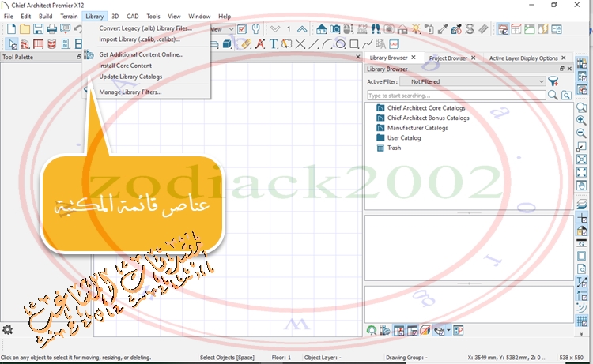This screenshot has width=593, height=364.
Task: Click the spline curve drawing tool
Action: tap(367, 43)
